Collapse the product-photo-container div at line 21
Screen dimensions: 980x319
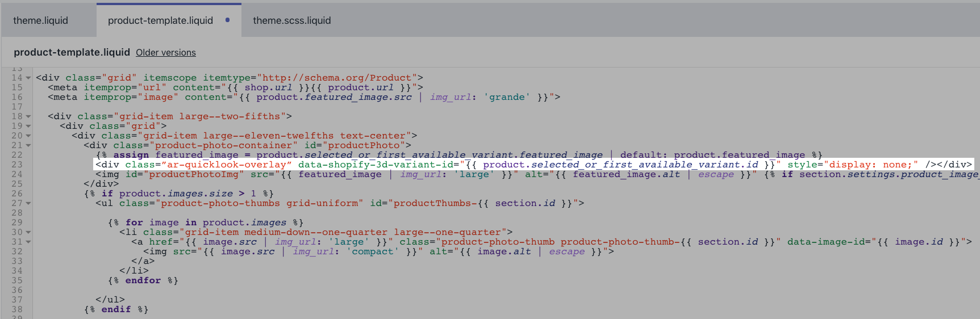(x=28, y=146)
